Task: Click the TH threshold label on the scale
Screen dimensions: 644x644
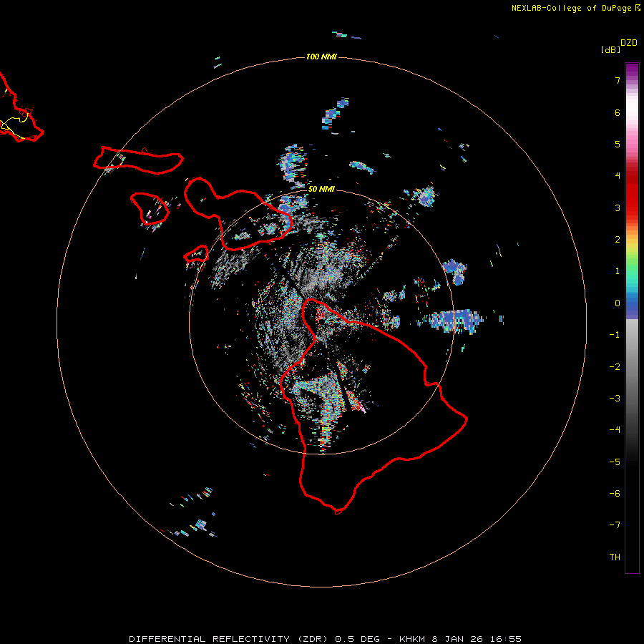Action: pos(615,557)
